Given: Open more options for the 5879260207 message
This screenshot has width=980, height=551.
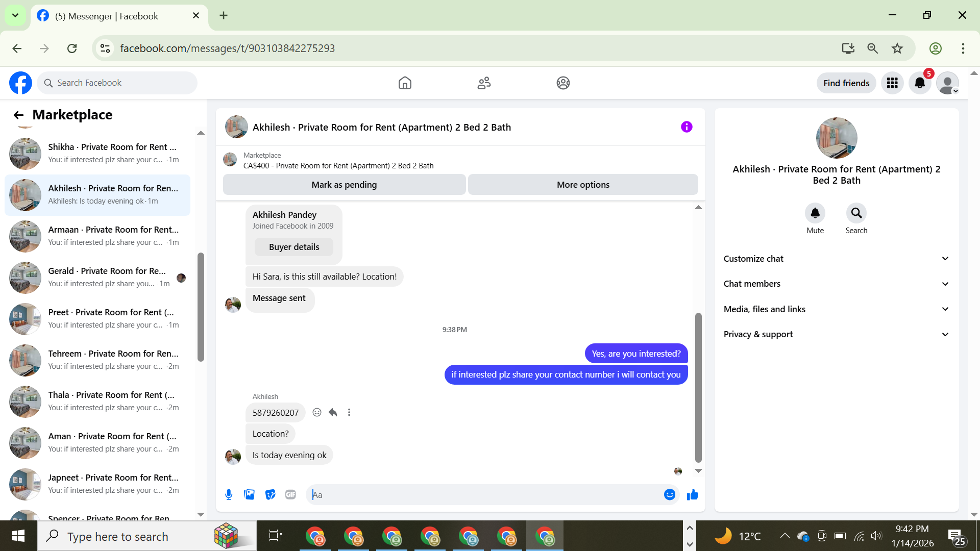Looking at the screenshot, I should pyautogui.click(x=349, y=412).
